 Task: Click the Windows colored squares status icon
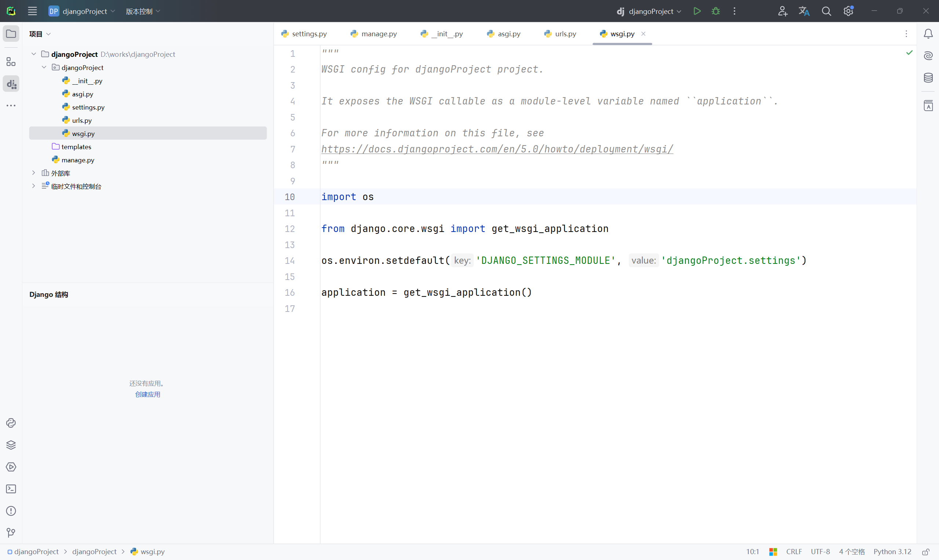(x=773, y=552)
